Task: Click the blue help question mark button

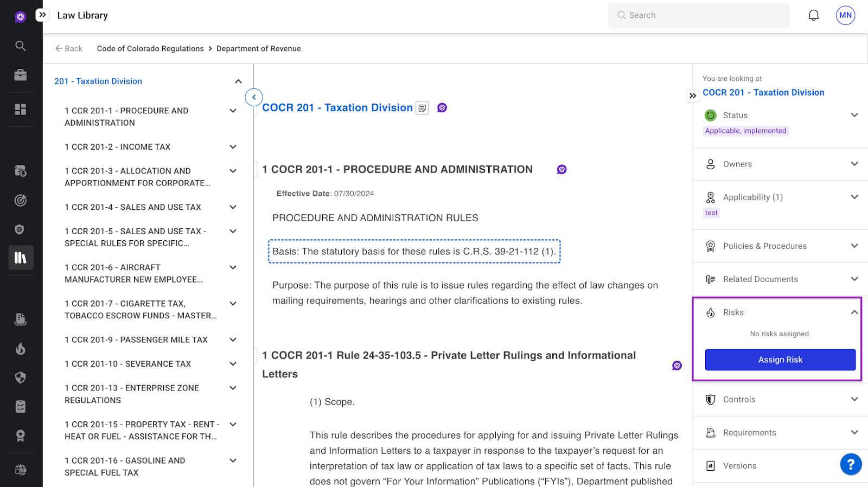Action: (x=851, y=464)
